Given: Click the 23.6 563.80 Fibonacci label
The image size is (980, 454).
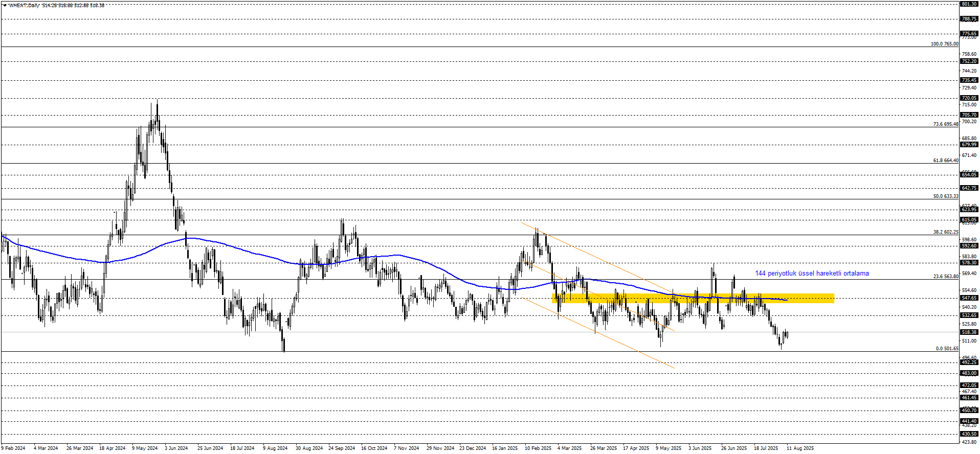Looking at the screenshot, I should [x=946, y=277].
